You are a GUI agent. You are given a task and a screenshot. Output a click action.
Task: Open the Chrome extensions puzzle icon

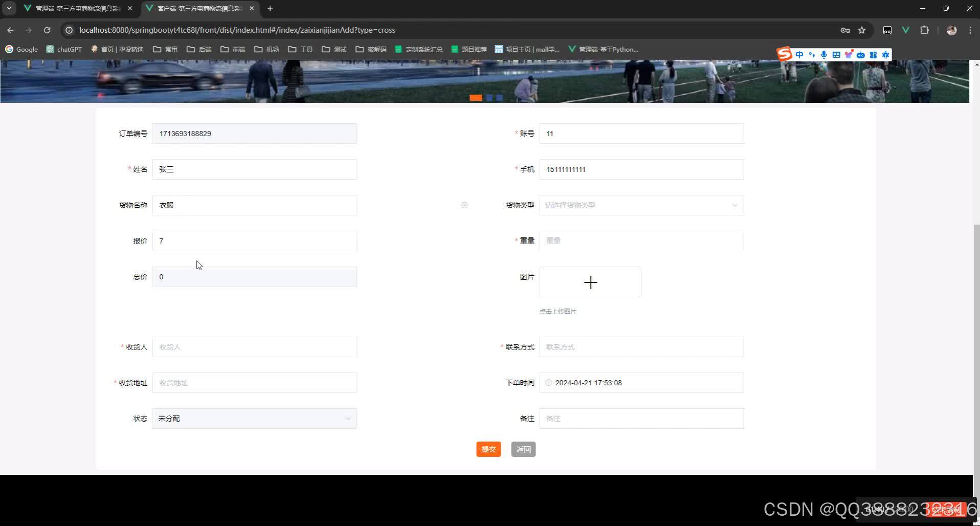click(925, 30)
